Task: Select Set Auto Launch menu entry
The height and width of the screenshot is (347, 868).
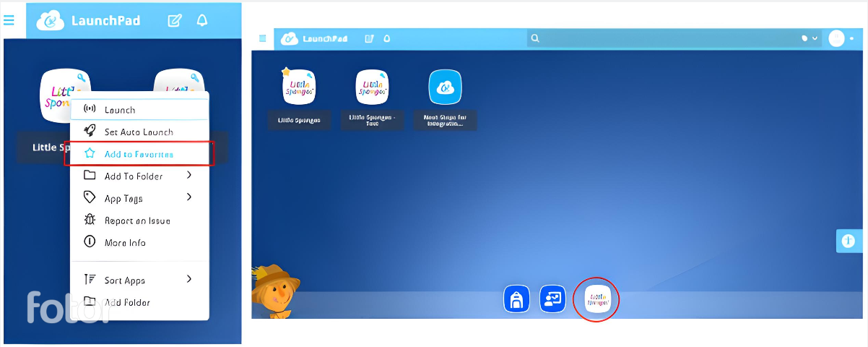Action: tap(138, 132)
